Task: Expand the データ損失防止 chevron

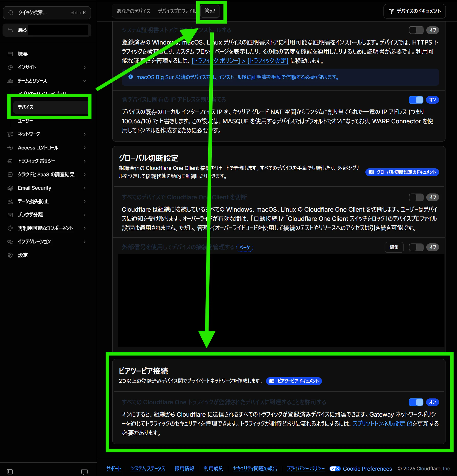Action: coord(84,201)
